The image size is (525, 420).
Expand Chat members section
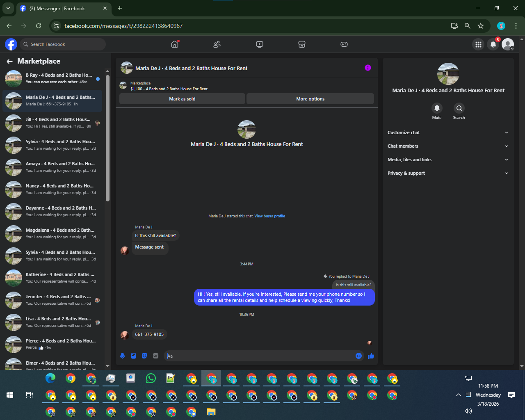click(x=448, y=146)
